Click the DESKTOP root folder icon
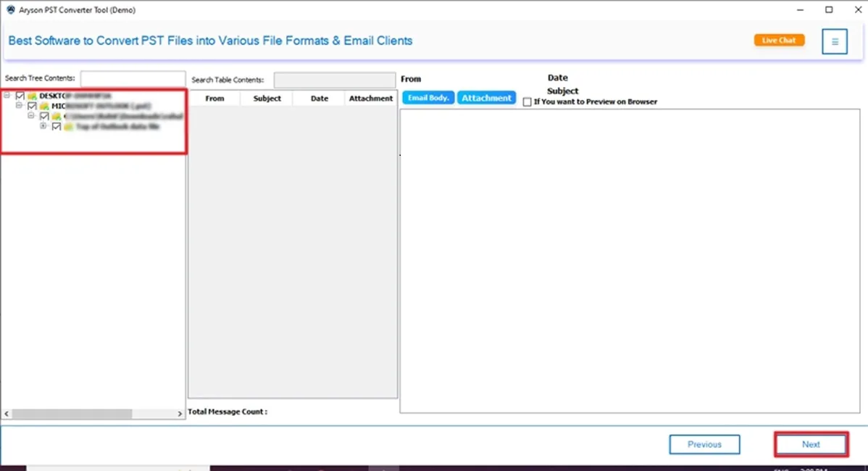868x471 pixels. coord(32,96)
